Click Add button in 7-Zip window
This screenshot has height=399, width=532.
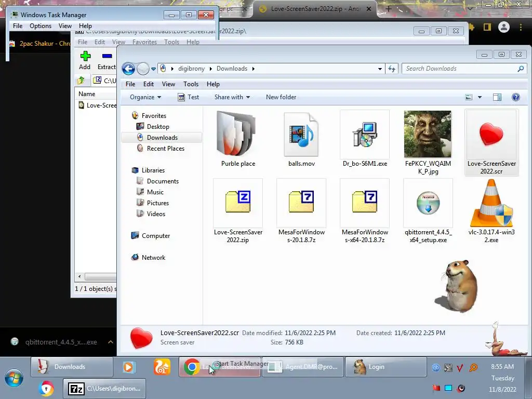(x=85, y=60)
